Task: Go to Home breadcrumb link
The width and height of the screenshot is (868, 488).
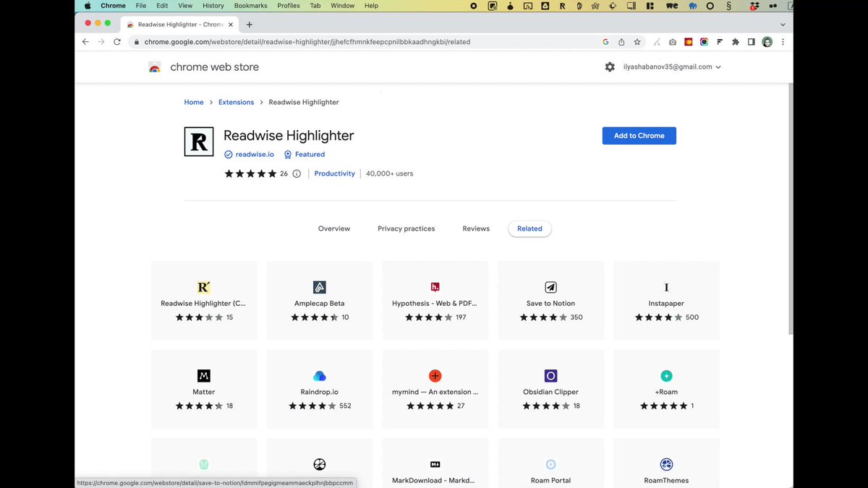Action: pos(194,102)
